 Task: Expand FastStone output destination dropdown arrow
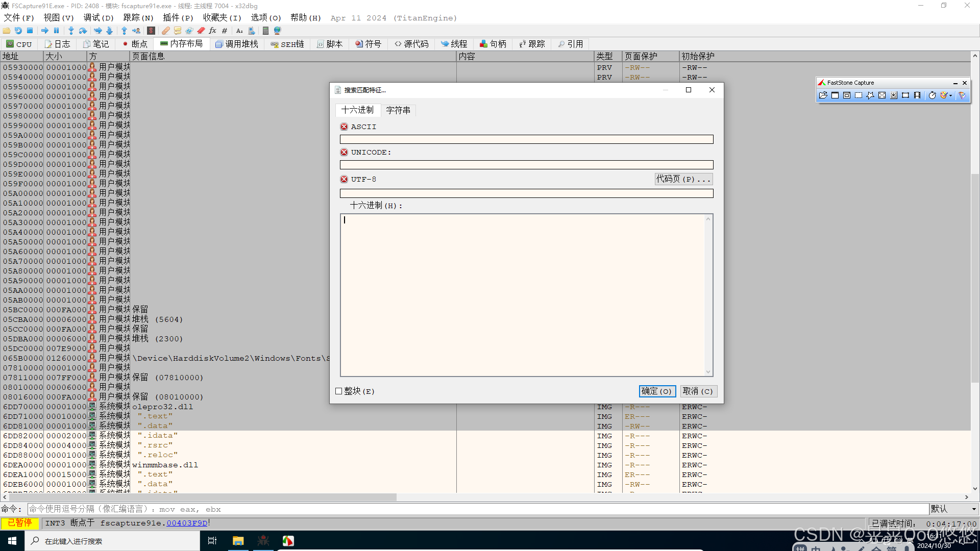coord(950,95)
